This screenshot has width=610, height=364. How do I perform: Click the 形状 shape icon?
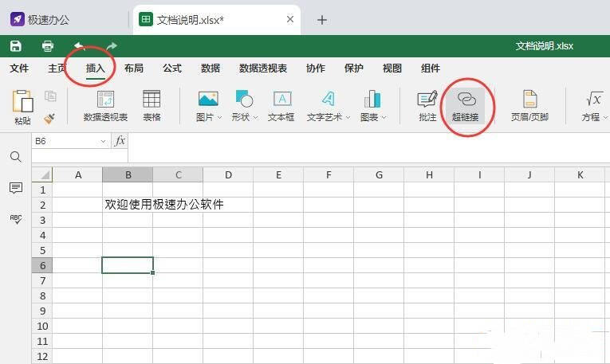244,99
